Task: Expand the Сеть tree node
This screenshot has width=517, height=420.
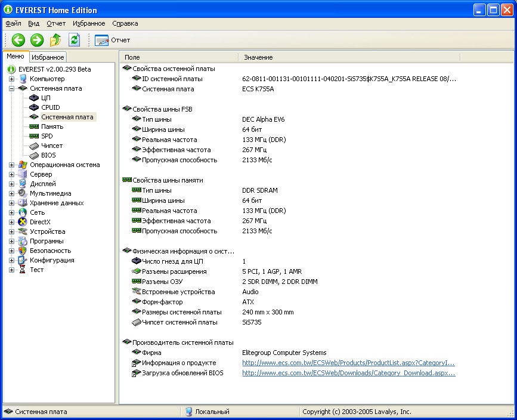Action: click(x=11, y=212)
